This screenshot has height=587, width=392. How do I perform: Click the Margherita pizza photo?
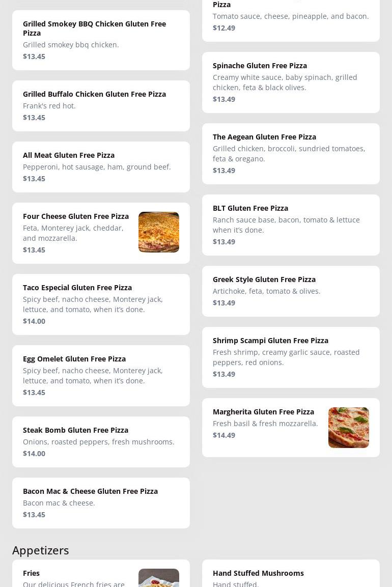348,428
